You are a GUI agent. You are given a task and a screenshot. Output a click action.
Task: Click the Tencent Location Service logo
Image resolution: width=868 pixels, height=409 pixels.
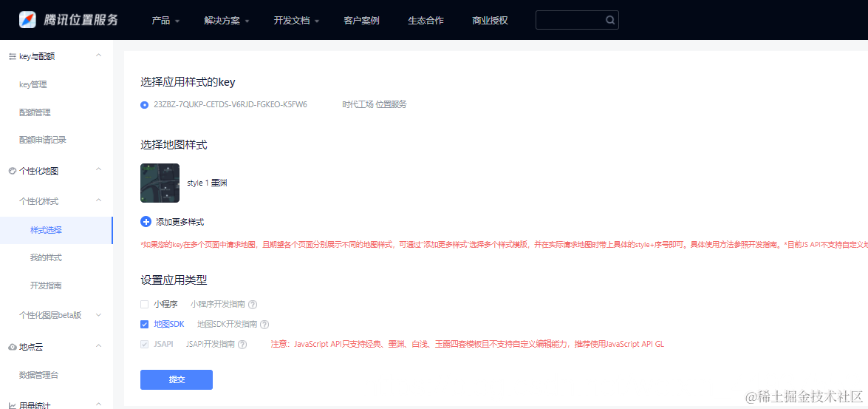pos(69,20)
